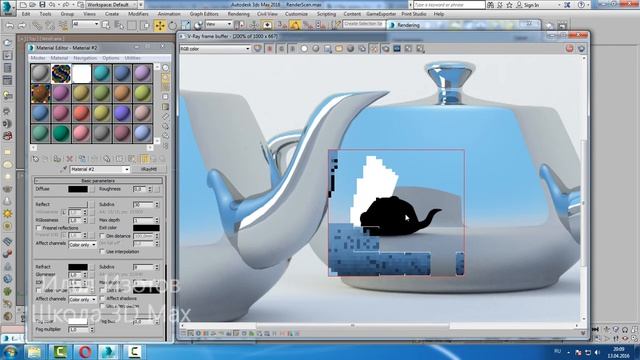Screen dimensions: 640x360
Task: Click the Diffuse map button beside swatch
Action: 91,189
